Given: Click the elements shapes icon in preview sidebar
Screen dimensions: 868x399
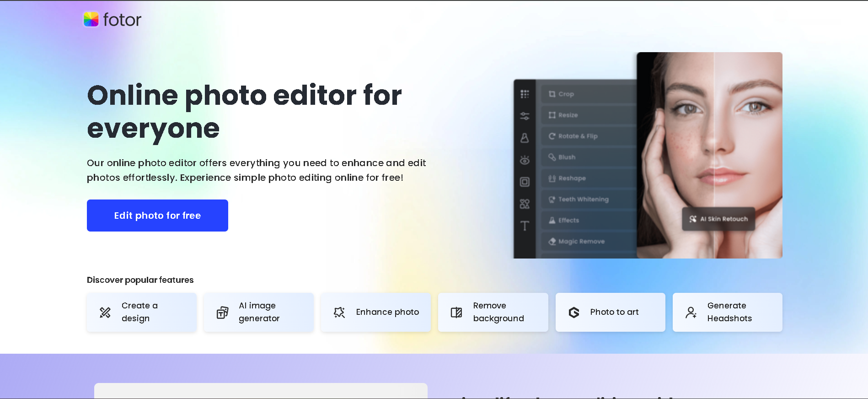Looking at the screenshot, I should 525,204.
